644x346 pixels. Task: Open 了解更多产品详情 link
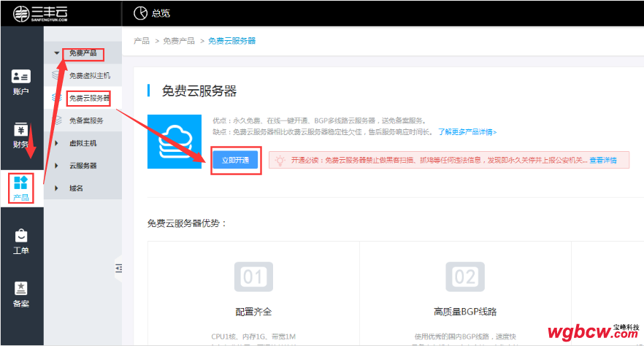tap(467, 132)
